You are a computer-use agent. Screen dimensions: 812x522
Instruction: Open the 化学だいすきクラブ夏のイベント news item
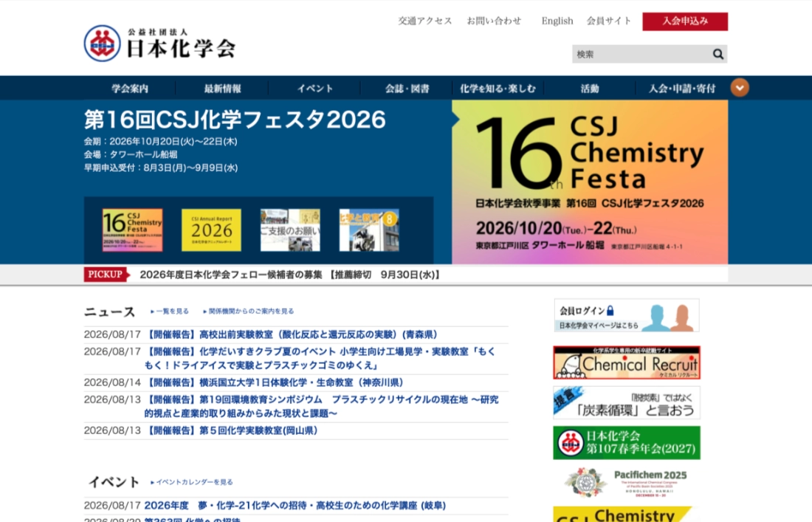click(x=320, y=358)
